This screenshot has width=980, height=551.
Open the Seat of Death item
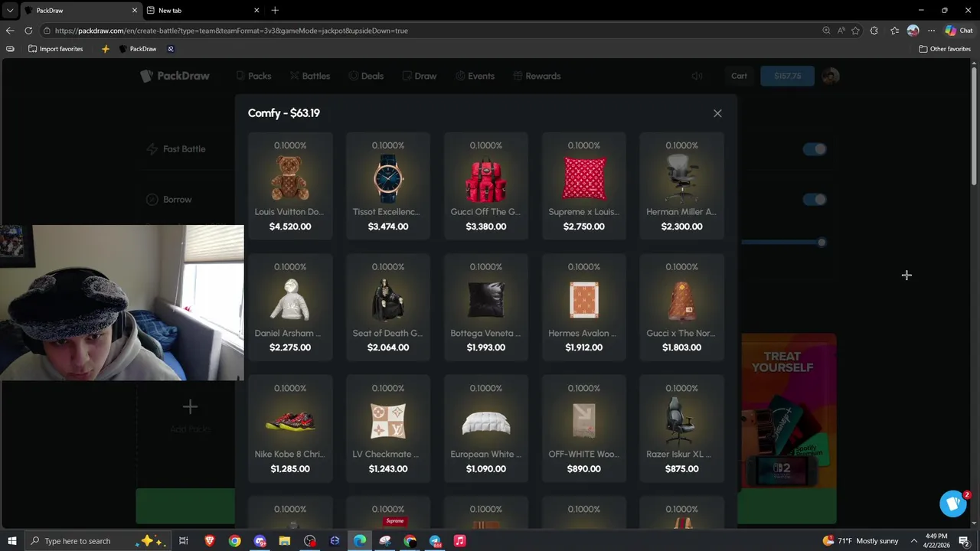click(388, 307)
